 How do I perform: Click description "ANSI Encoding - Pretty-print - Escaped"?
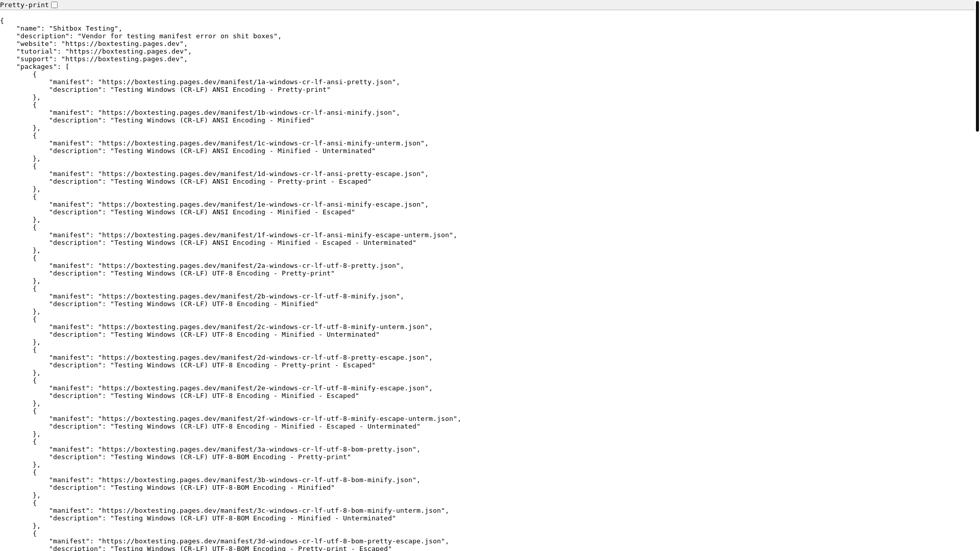[210, 182]
